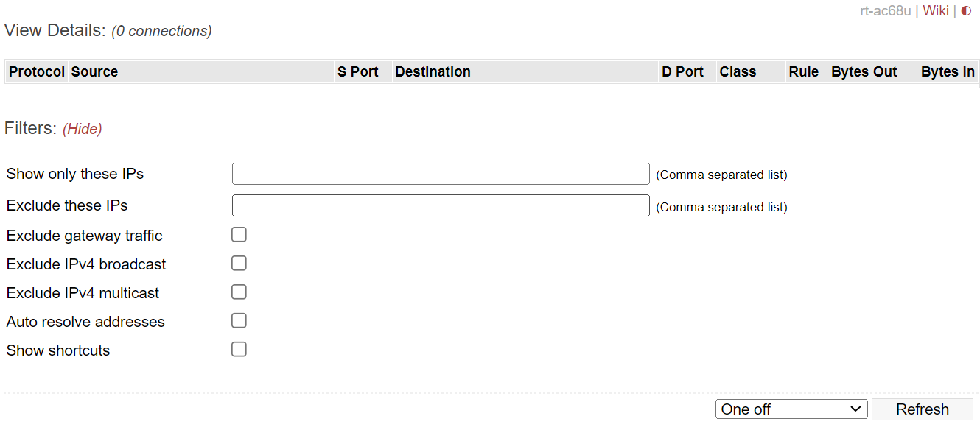The image size is (980, 430).
Task: Hide the Filters section
Action: 83,129
